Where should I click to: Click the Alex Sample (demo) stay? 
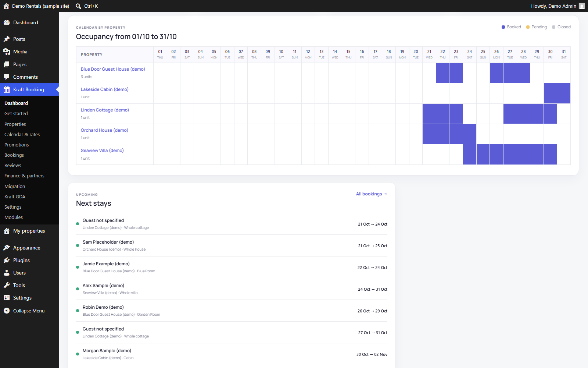click(x=232, y=289)
